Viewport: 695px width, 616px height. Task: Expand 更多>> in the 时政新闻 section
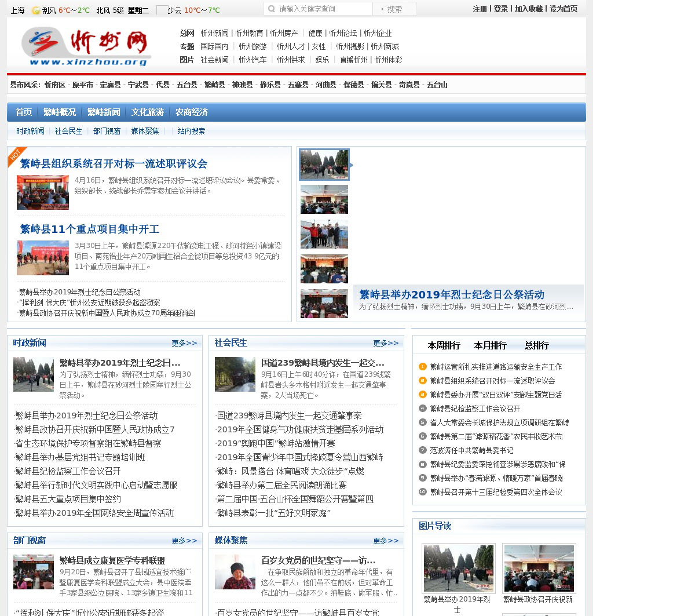tap(184, 343)
